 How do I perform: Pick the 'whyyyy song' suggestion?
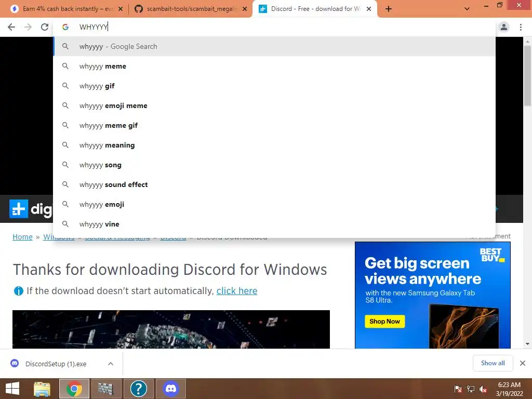tap(274, 165)
